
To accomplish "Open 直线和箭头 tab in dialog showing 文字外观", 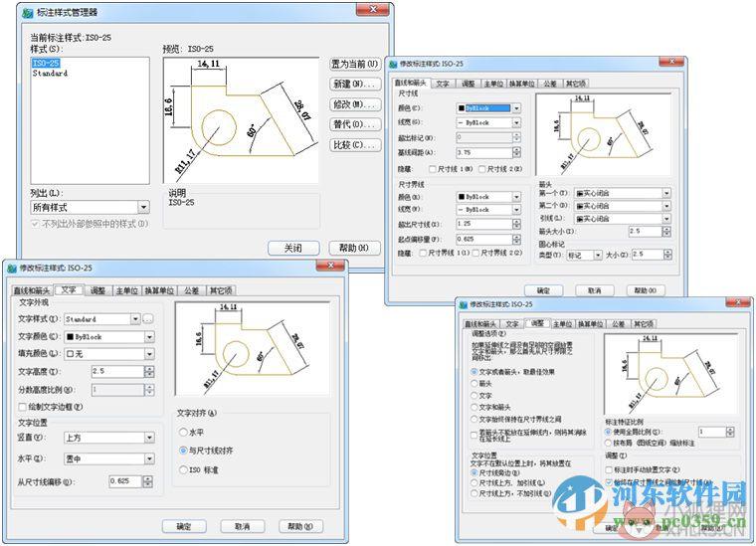I will (x=32, y=290).
